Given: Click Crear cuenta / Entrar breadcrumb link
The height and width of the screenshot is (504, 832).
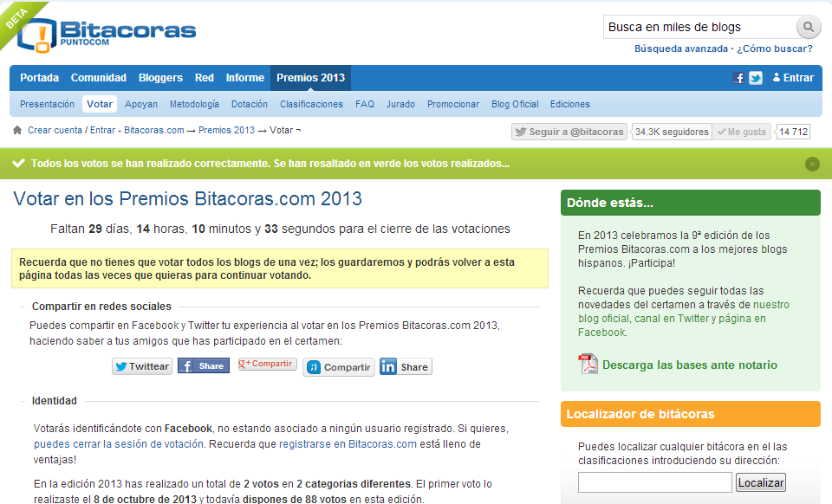Looking at the screenshot, I should coord(72,131).
